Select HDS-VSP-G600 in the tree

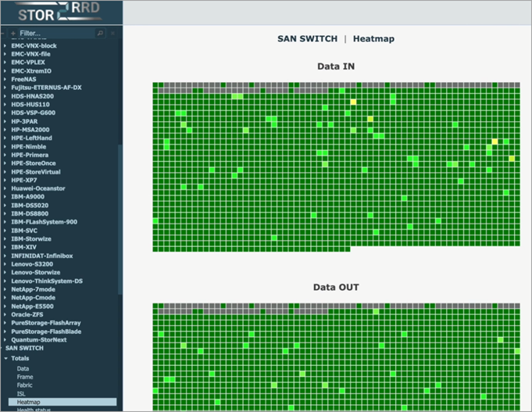(x=34, y=113)
